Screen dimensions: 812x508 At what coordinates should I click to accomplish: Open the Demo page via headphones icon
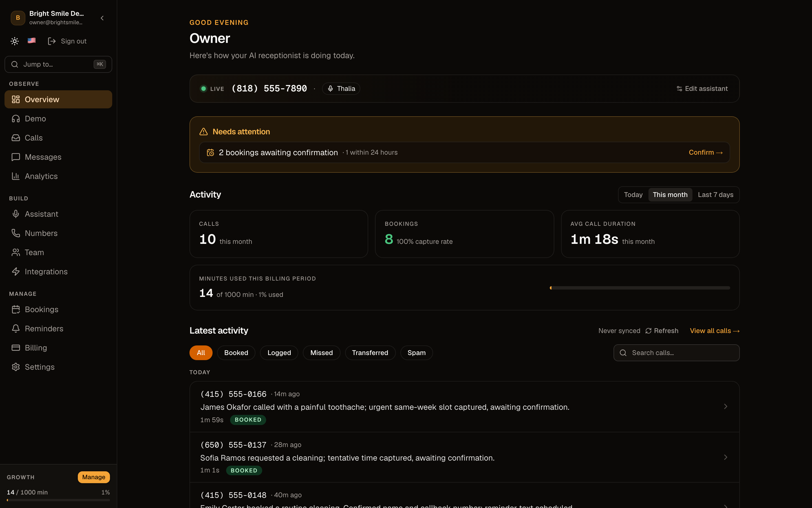[16, 119]
